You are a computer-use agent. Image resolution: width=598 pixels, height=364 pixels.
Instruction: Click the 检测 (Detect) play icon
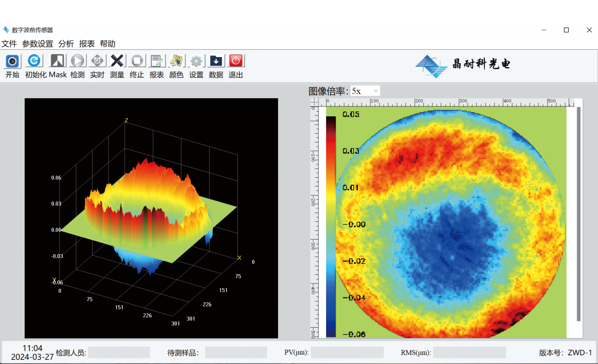(x=77, y=61)
